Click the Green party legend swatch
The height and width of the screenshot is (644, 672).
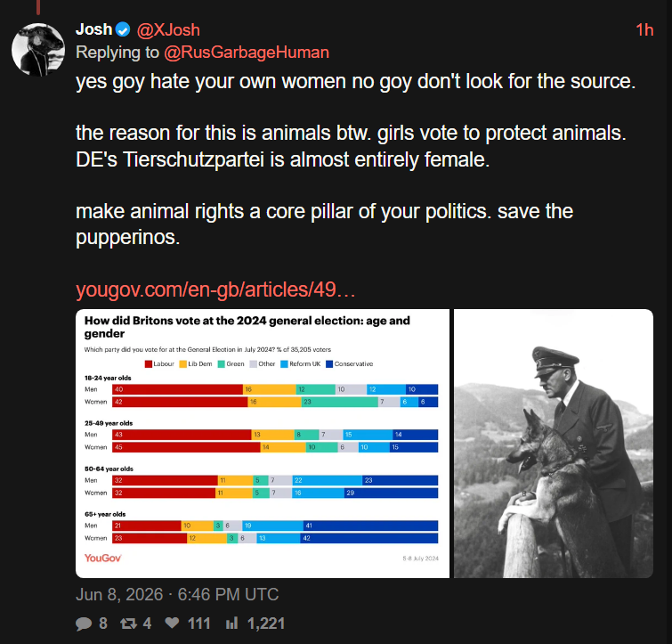pyautogui.click(x=221, y=364)
